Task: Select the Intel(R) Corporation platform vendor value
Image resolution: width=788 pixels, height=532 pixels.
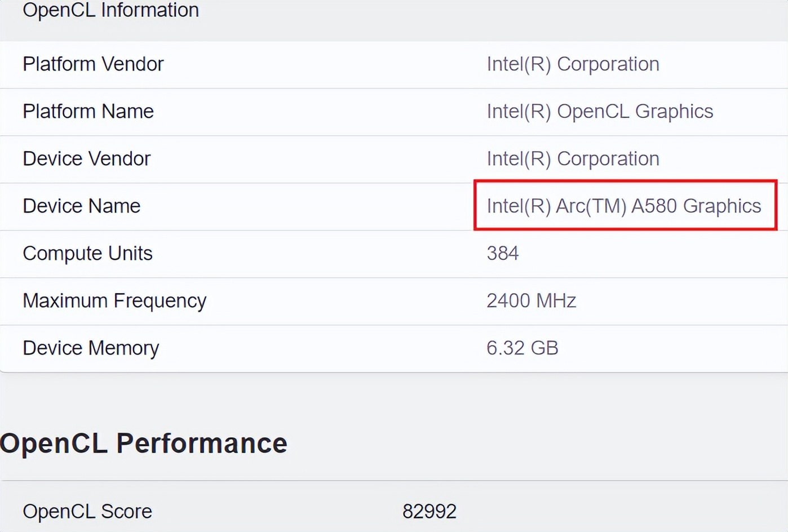Action: [x=572, y=64]
